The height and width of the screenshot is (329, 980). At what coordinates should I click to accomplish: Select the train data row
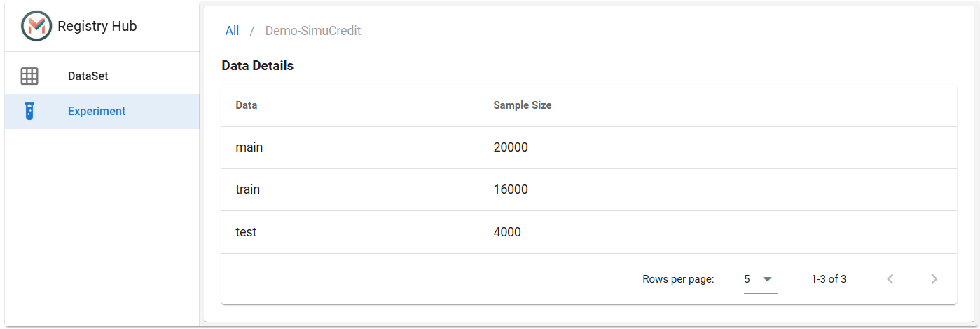coord(589,189)
